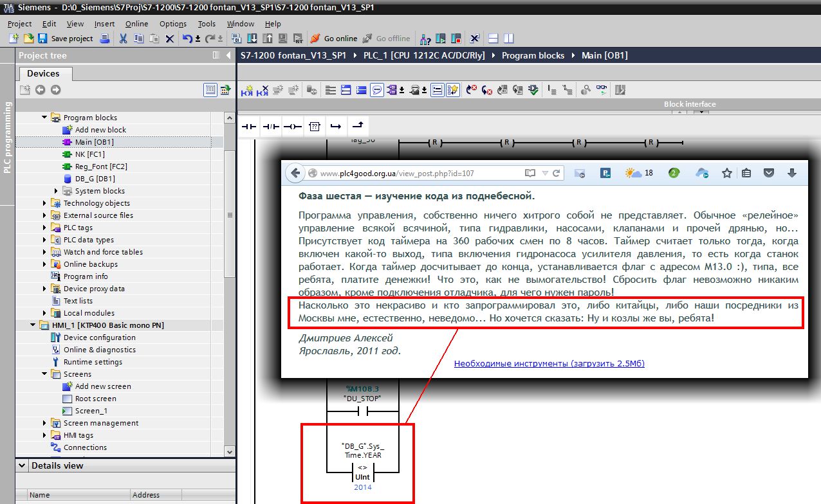Click the Open project folder icon
The height and width of the screenshot is (504, 821).
[x=28, y=39]
